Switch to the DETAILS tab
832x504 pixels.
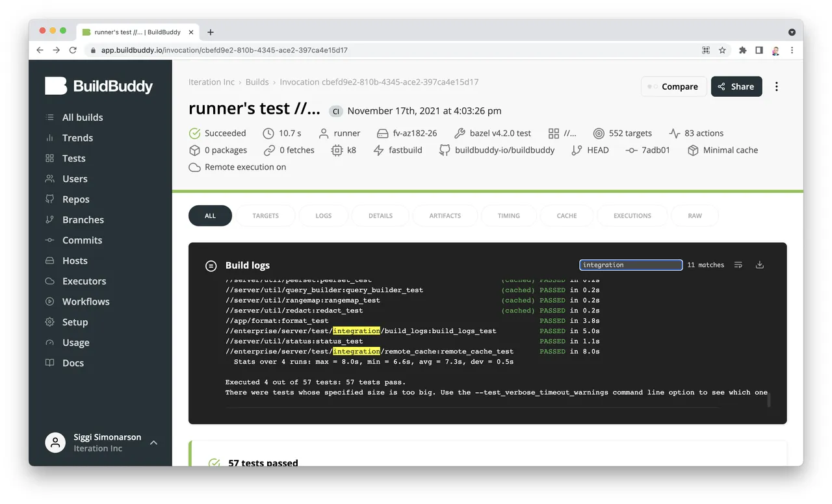click(x=381, y=216)
